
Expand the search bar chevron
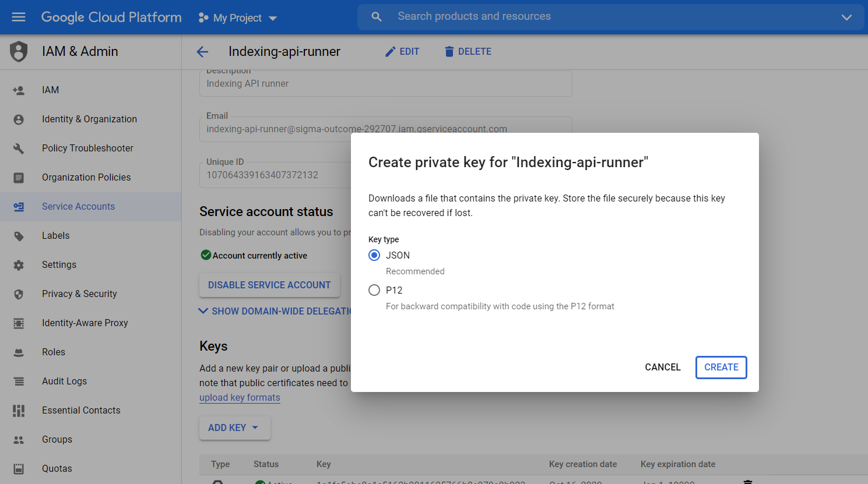tap(846, 17)
